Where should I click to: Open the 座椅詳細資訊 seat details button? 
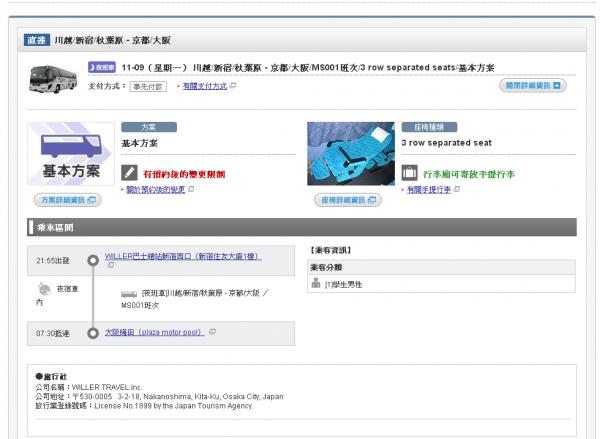348,200
